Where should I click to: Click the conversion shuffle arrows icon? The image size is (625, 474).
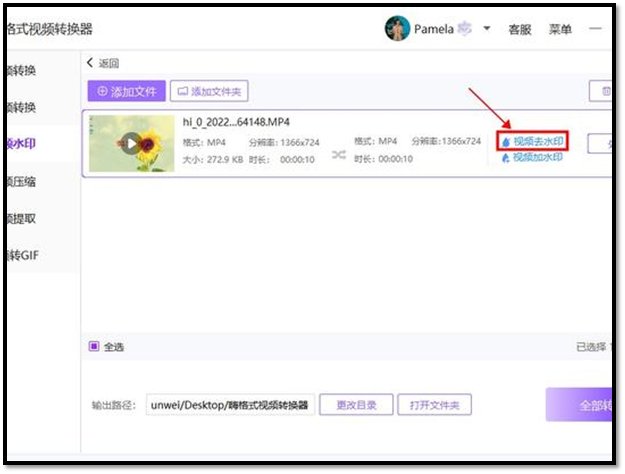tap(338, 155)
